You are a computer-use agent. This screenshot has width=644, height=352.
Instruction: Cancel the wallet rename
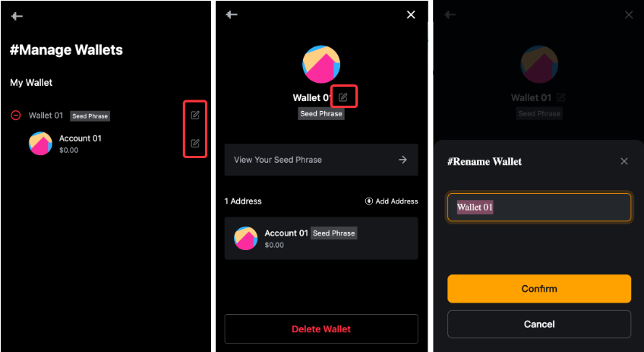(x=539, y=324)
